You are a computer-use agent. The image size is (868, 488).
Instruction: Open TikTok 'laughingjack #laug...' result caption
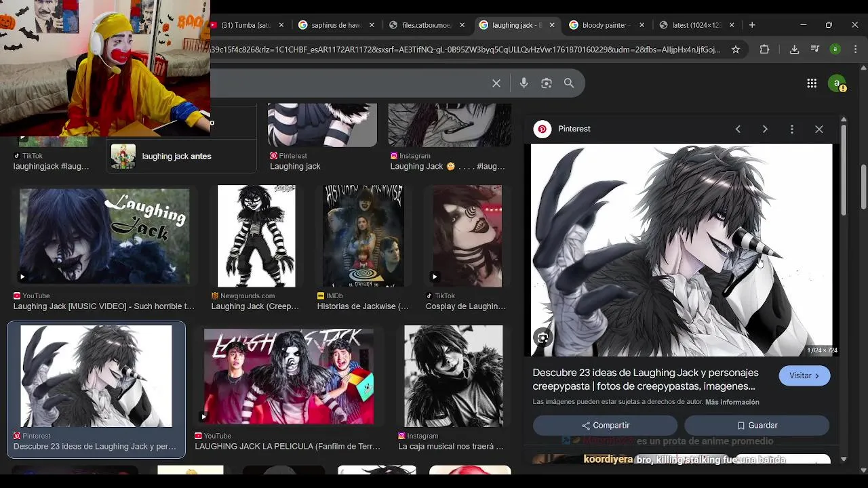[x=51, y=166]
